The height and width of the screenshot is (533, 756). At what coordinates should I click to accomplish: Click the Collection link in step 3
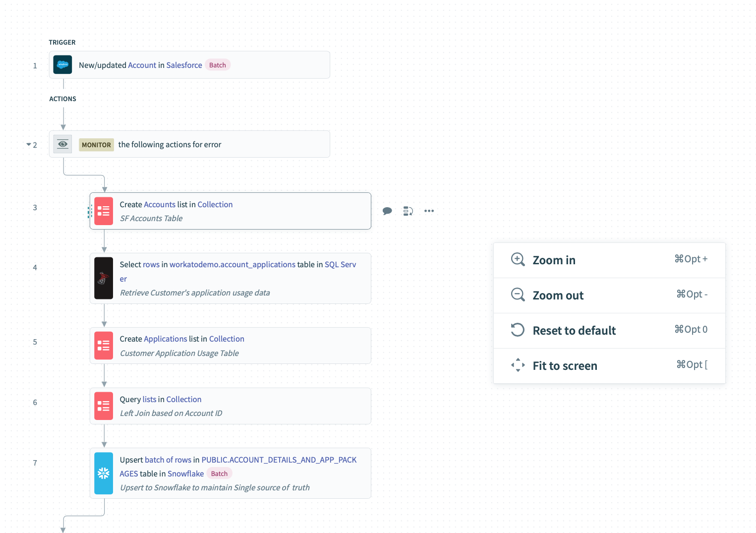tap(215, 204)
